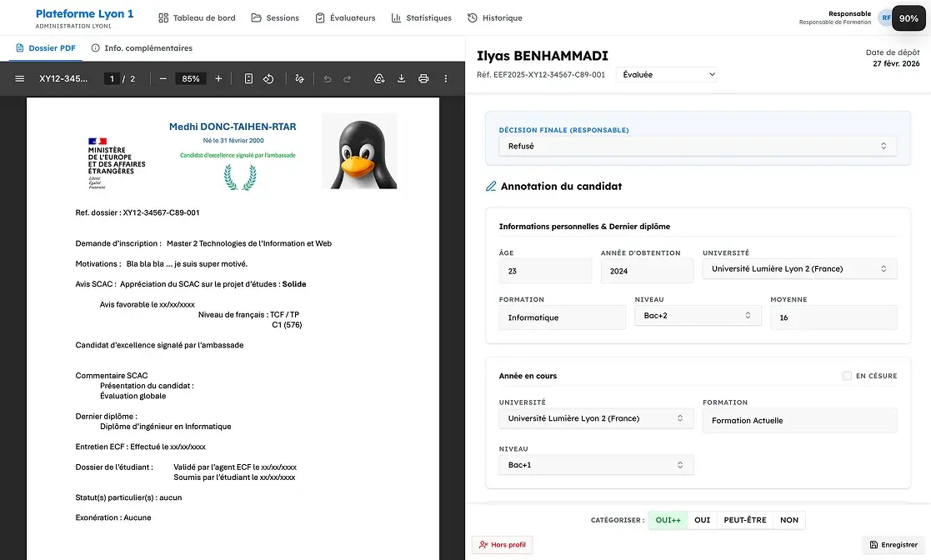The height and width of the screenshot is (560, 931).
Task: Open the Évaluateurs section
Action: click(345, 17)
